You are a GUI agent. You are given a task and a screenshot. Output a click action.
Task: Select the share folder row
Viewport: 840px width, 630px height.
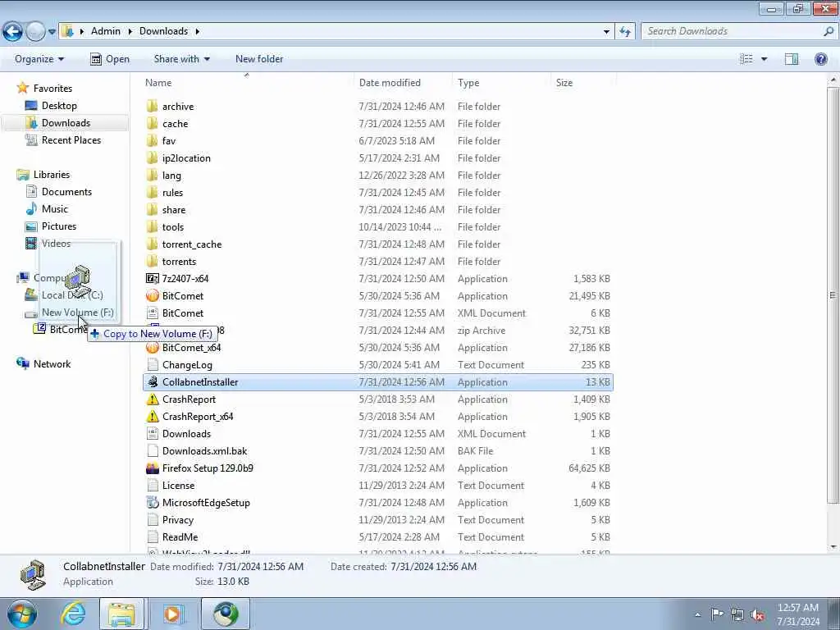tap(377, 209)
